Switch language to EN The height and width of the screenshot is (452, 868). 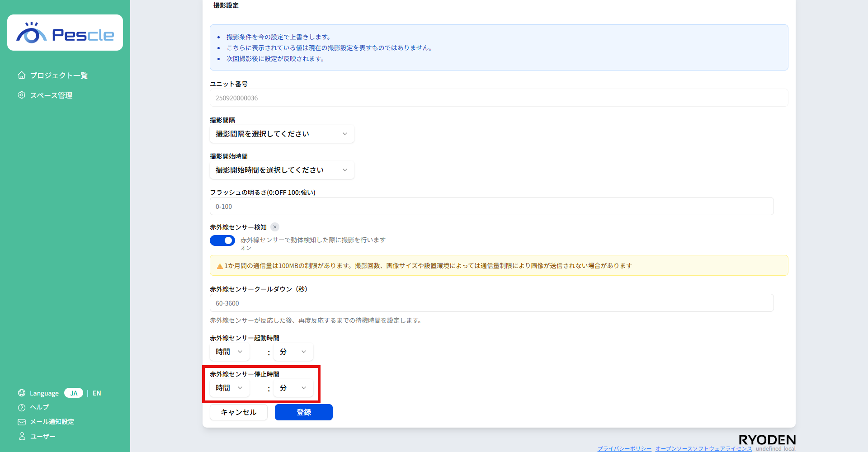tap(97, 393)
